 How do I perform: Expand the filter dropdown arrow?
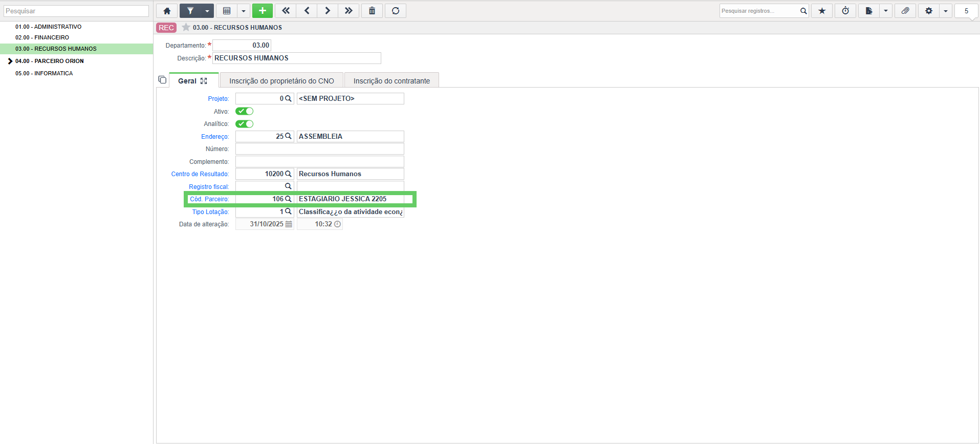pyautogui.click(x=207, y=11)
